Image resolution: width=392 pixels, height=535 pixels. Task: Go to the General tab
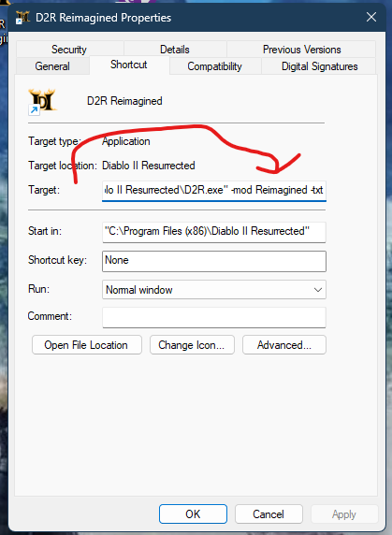52,66
